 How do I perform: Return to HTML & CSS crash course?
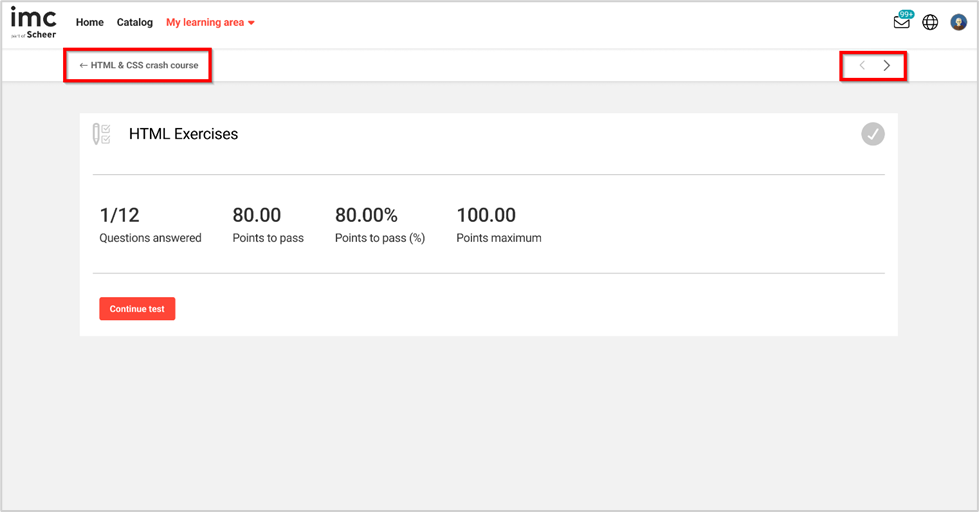tap(139, 65)
